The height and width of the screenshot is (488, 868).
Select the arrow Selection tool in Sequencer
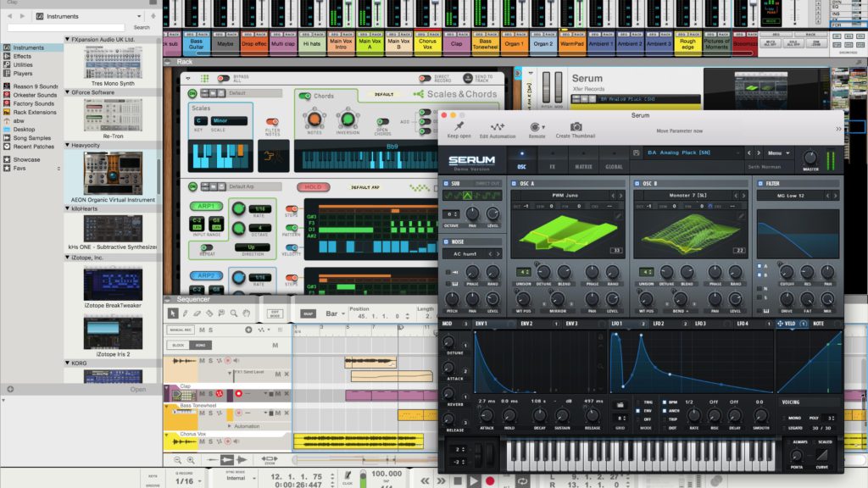[173, 313]
